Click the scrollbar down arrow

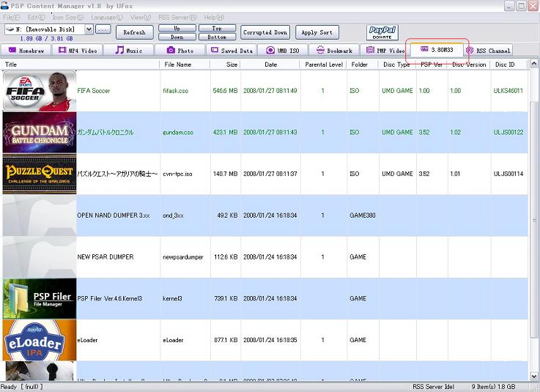[x=534, y=376]
